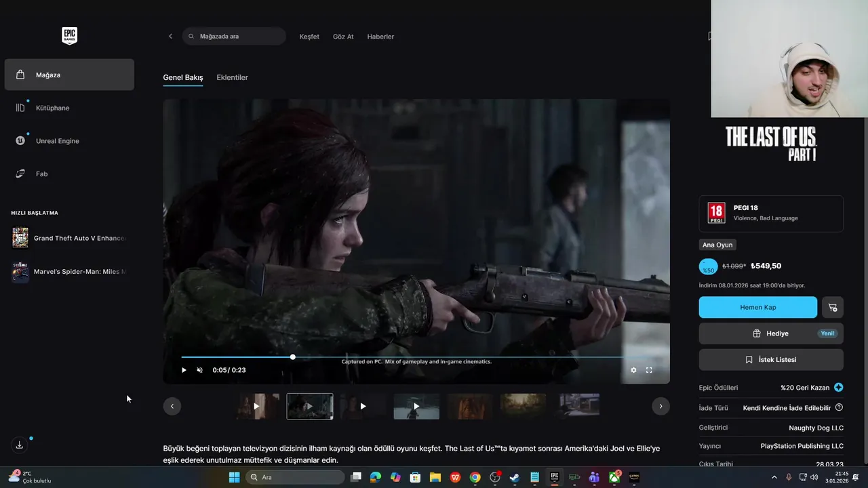Viewport: 868px width, 488px height.
Task: Open Xbox app from taskbar
Action: click(x=614, y=477)
